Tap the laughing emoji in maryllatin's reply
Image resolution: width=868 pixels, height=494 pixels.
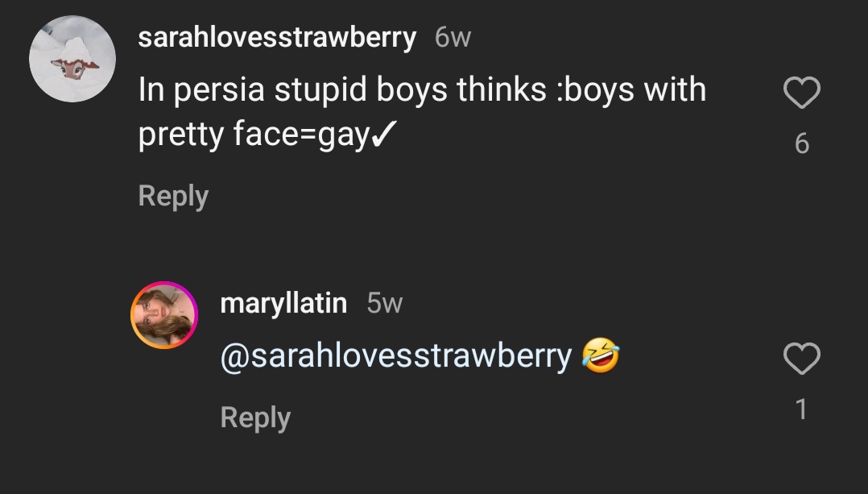[x=601, y=355]
